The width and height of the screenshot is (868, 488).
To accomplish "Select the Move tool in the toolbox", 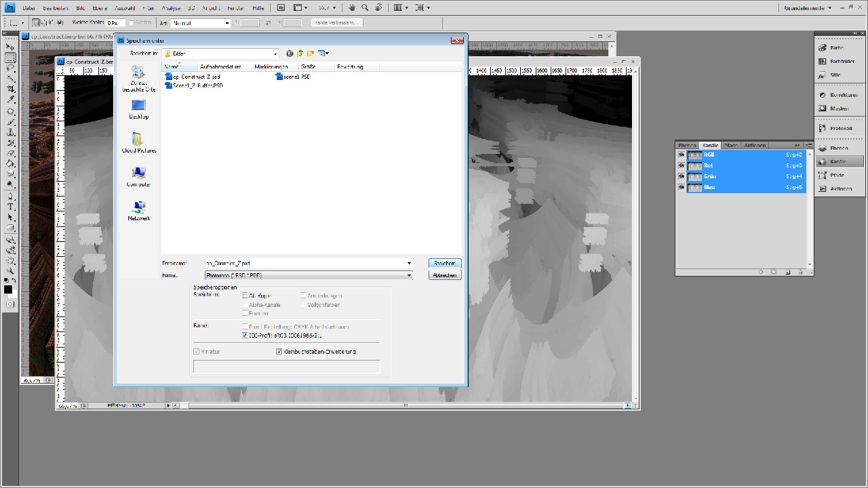I will point(11,47).
